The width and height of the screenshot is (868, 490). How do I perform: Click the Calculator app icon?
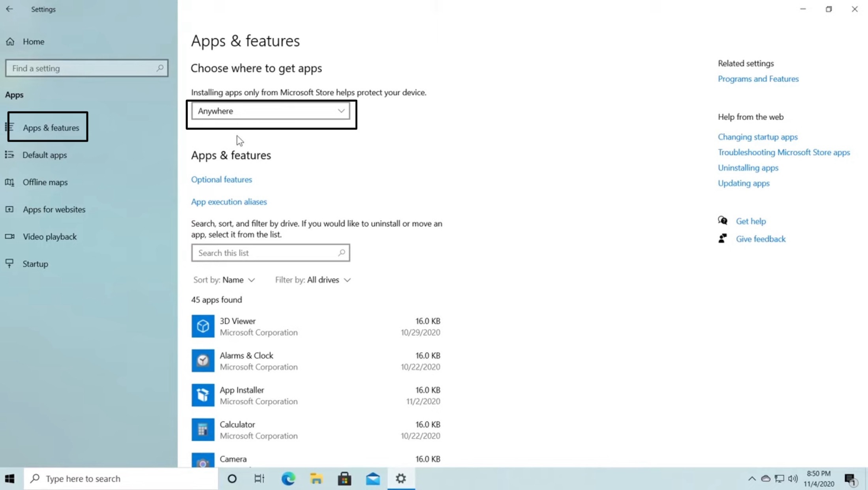click(203, 429)
